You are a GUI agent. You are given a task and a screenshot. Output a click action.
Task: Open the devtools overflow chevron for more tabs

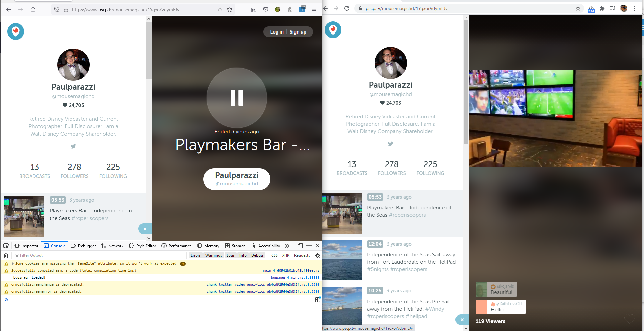287,246
